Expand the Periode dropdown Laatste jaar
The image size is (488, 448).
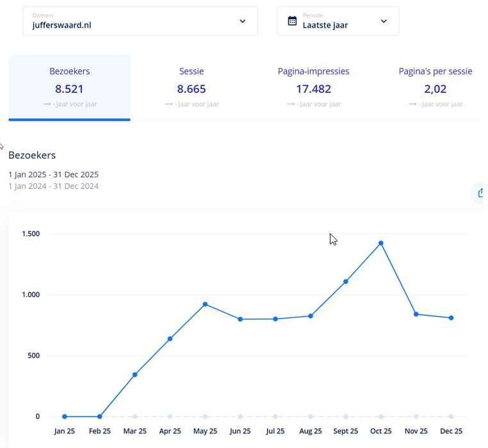click(x=338, y=21)
